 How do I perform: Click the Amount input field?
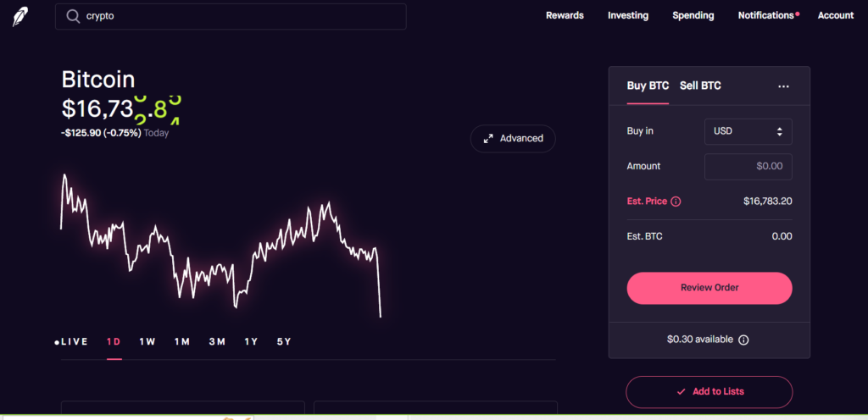748,166
